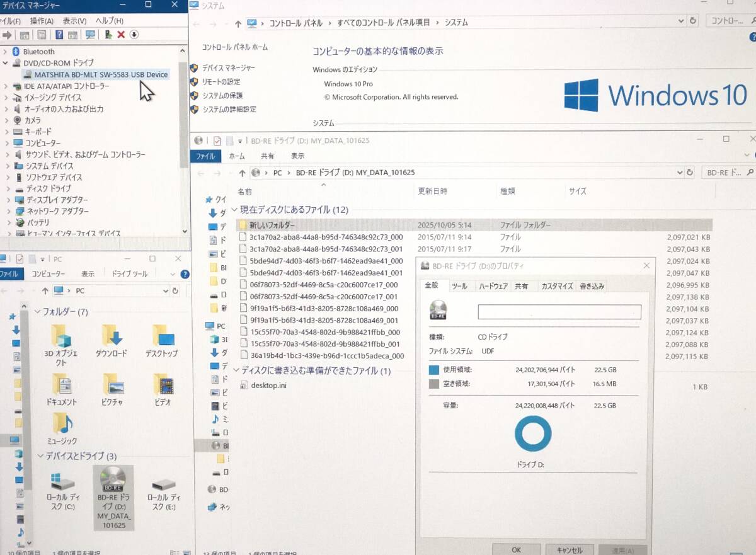Open デバイス マネージャー link in Control Panel
Viewport: 756px width, 555px height.
click(228, 68)
